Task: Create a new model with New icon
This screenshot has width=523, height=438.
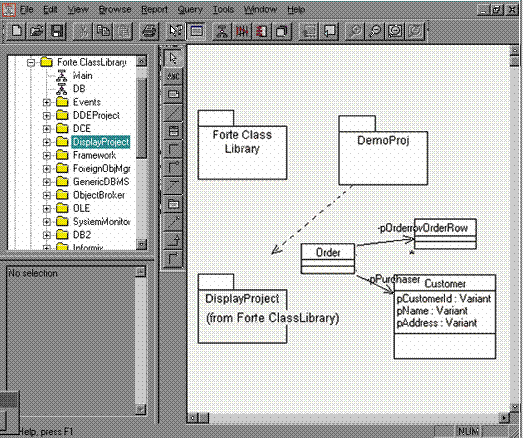Action: click(16, 31)
